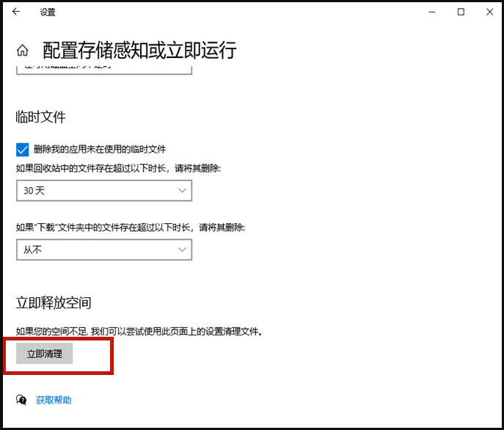Image resolution: width=504 pixels, height=430 pixels.
Task: Click the 配置存储感知或立即运行 page title
Action: [x=139, y=50]
